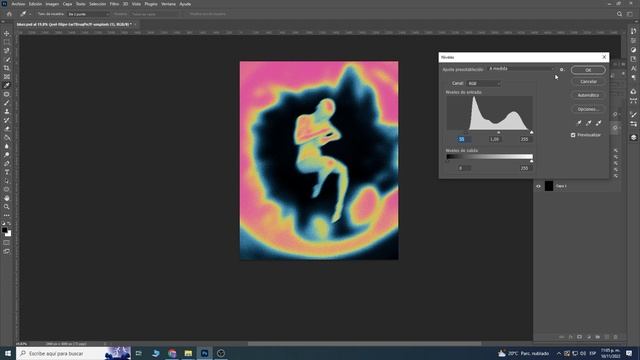Select the Lasso tool
This screenshot has height=360, width=640.
point(7,51)
